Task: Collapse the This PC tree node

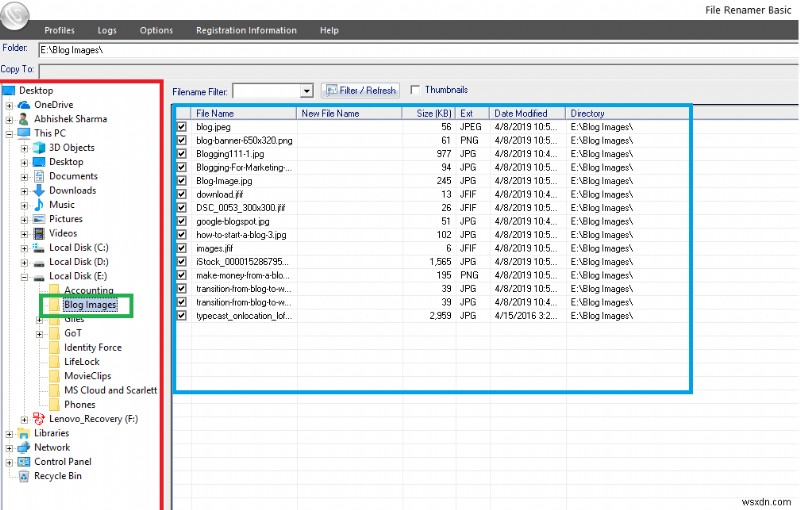Action: [9, 134]
